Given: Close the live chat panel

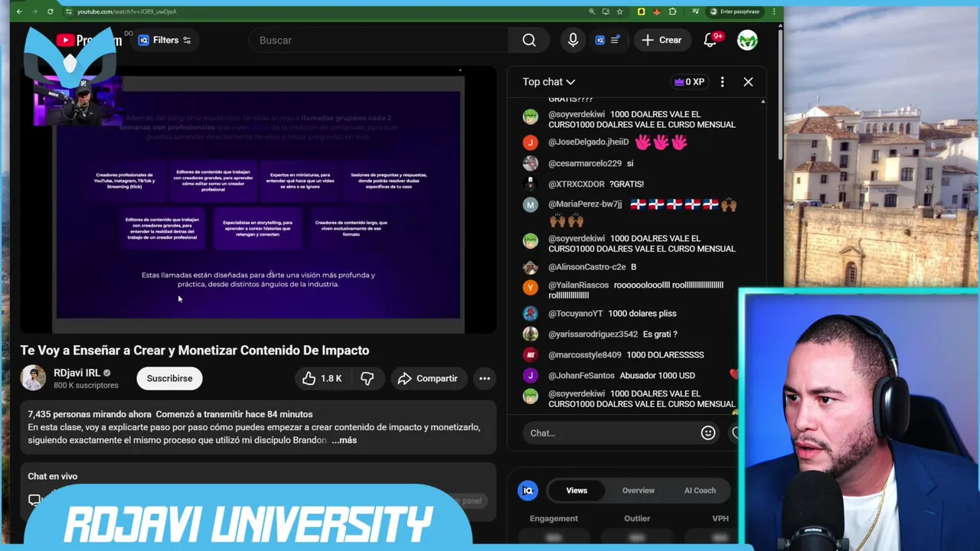Looking at the screenshot, I should 748,82.
